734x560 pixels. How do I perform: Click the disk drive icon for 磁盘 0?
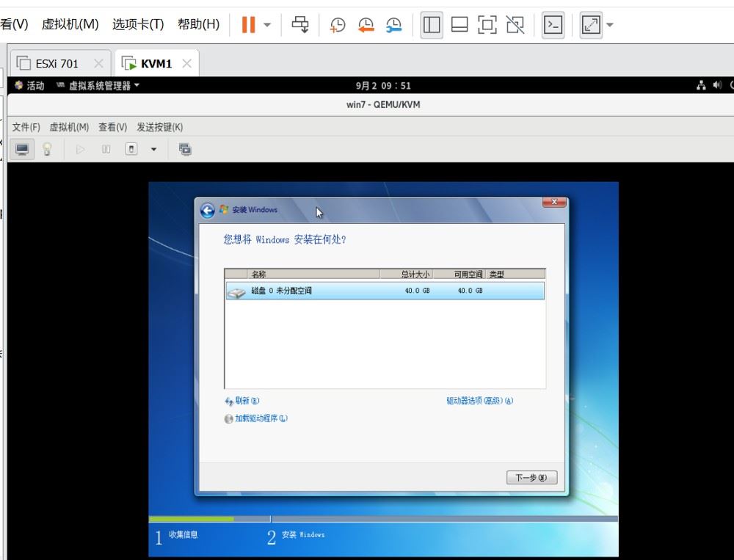coord(236,293)
